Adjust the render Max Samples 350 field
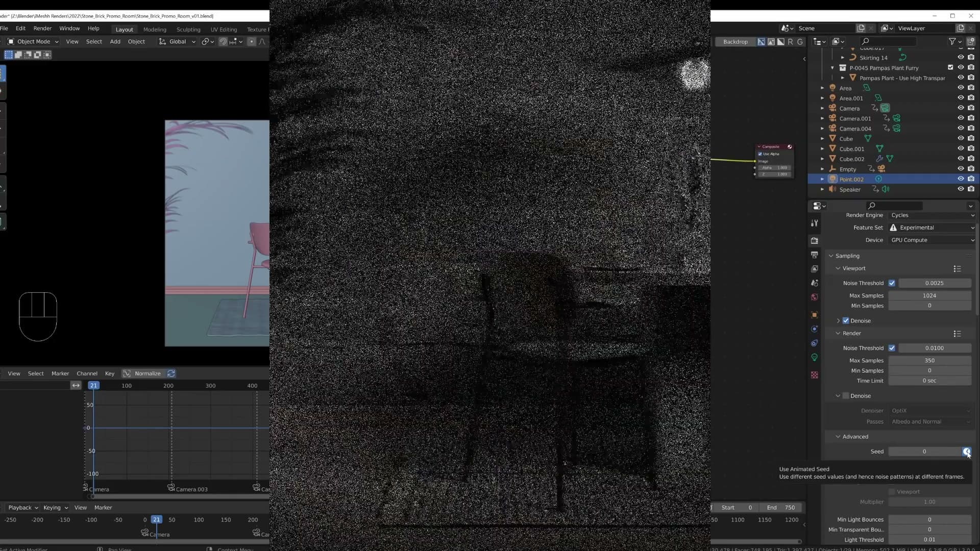This screenshot has width=980, height=551. (x=929, y=361)
